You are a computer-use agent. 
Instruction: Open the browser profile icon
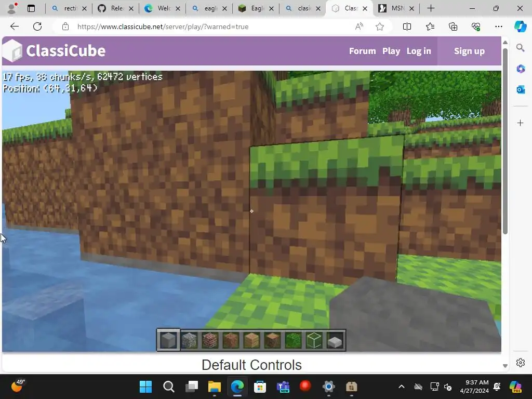point(12,8)
